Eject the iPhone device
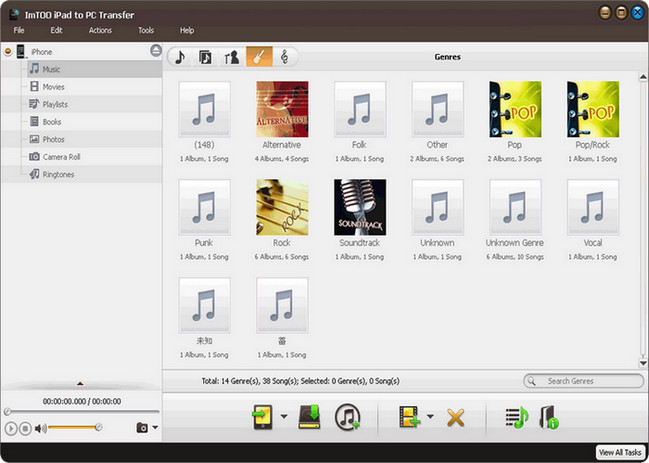Screen dimensions: 649x463 (x=156, y=51)
